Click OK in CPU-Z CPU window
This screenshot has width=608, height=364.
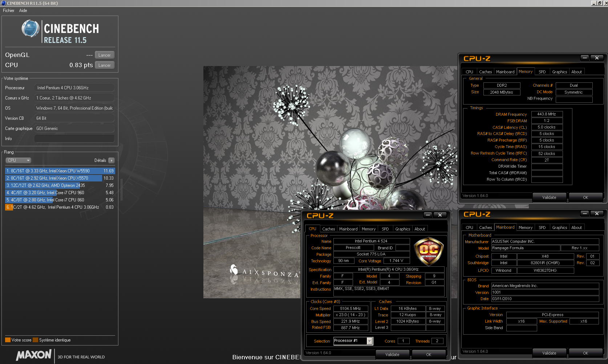(x=429, y=355)
